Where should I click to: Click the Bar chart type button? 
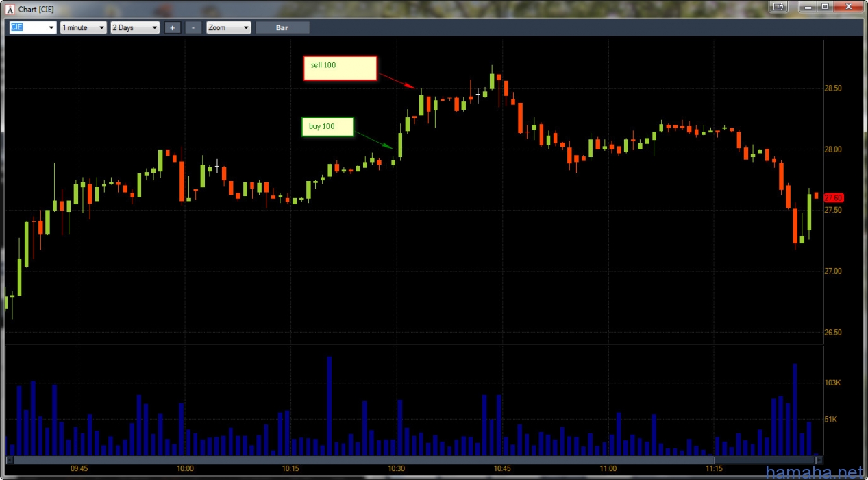point(282,27)
